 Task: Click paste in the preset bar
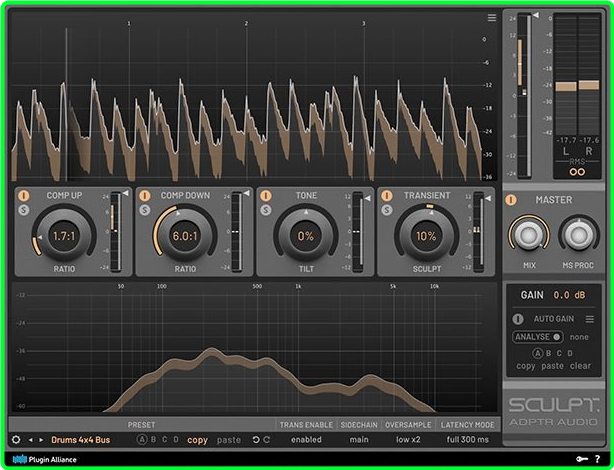(229, 440)
